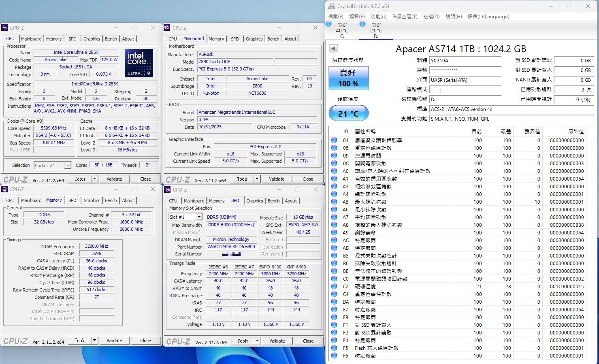Open the 磁碟(D) disk menu
The image size is (599, 364).
click(x=431, y=17)
